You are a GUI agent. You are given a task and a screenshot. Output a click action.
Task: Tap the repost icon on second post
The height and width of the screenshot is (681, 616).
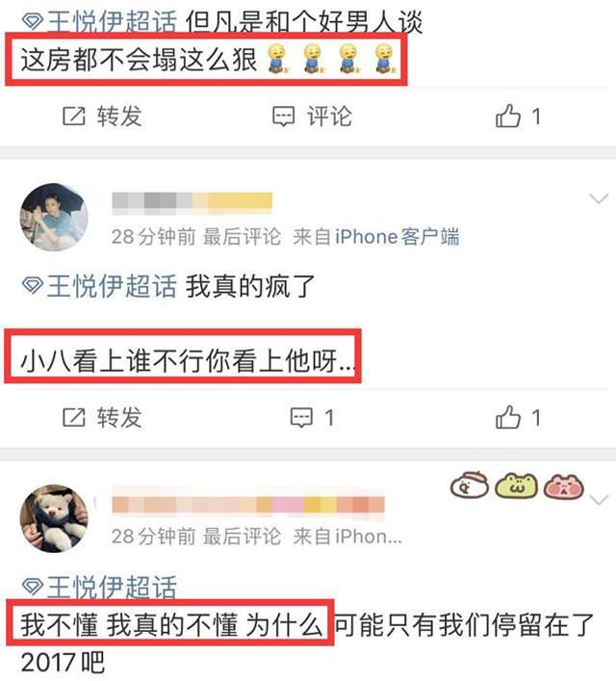pos(74,417)
